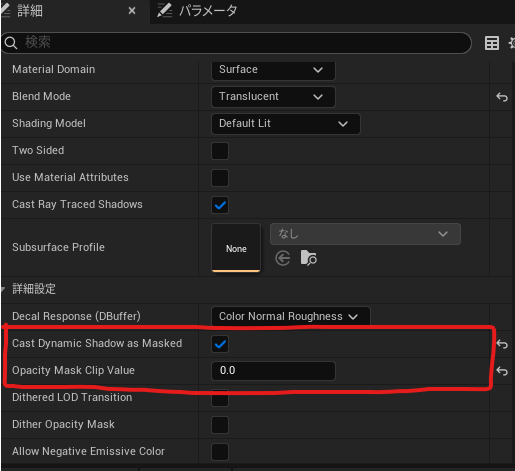Click the Opacity Mask Clip Value field
The width and height of the screenshot is (515, 471).
coord(273,371)
